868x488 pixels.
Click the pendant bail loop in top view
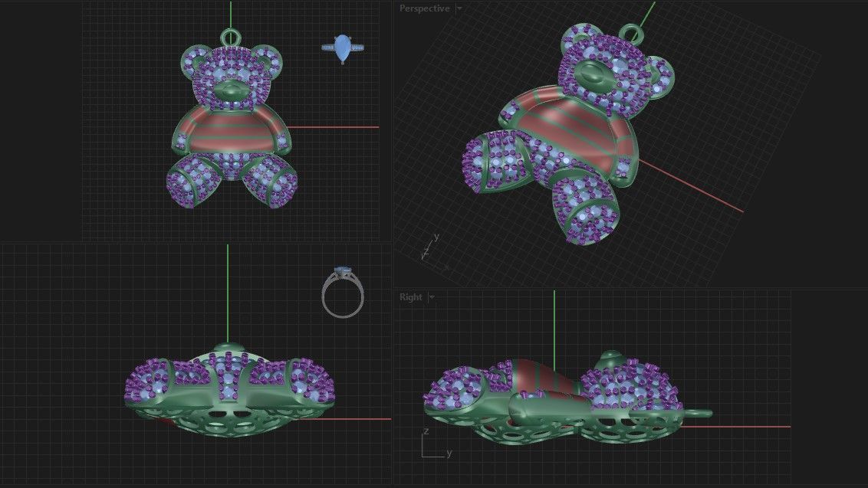230,38
